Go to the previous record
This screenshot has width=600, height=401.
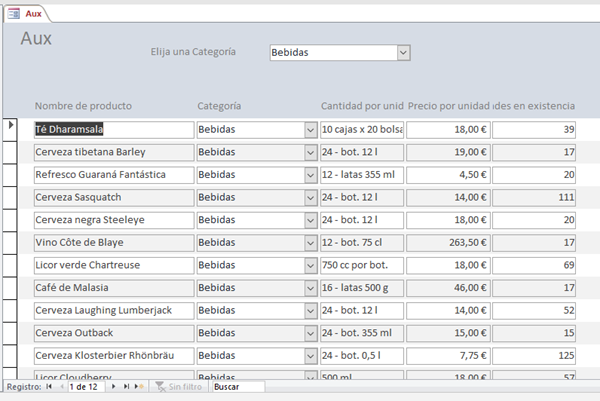62,386
